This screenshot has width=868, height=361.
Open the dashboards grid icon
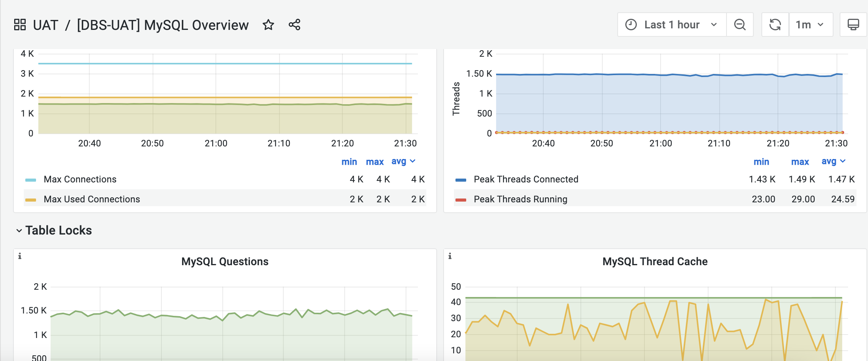tap(20, 25)
